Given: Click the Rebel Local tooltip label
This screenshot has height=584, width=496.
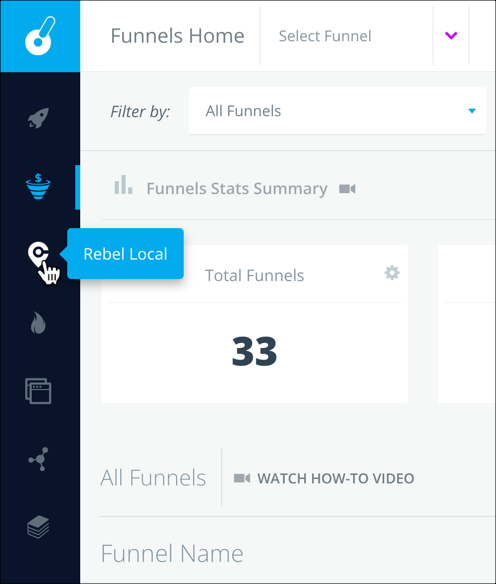Looking at the screenshot, I should [125, 254].
